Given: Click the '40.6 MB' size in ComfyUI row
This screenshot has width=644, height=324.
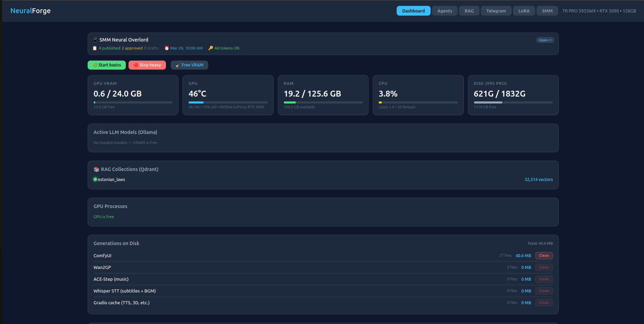Looking at the screenshot, I should tap(523, 255).
